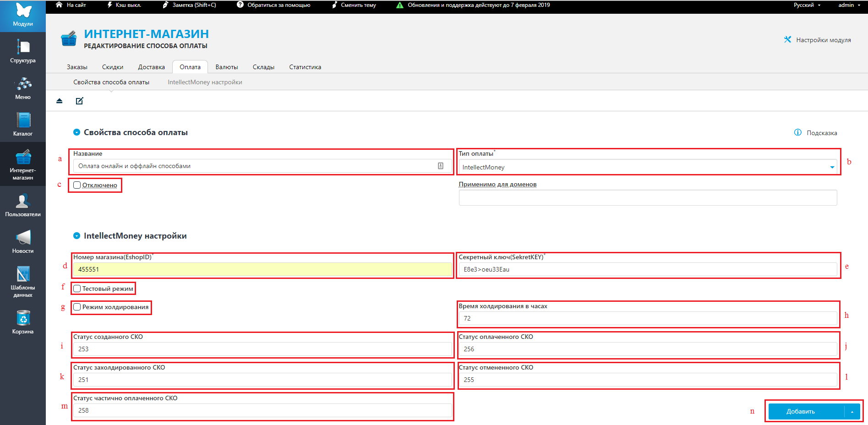
Task: Open the Каталог module icon
Action: click(x=23, y=124)
